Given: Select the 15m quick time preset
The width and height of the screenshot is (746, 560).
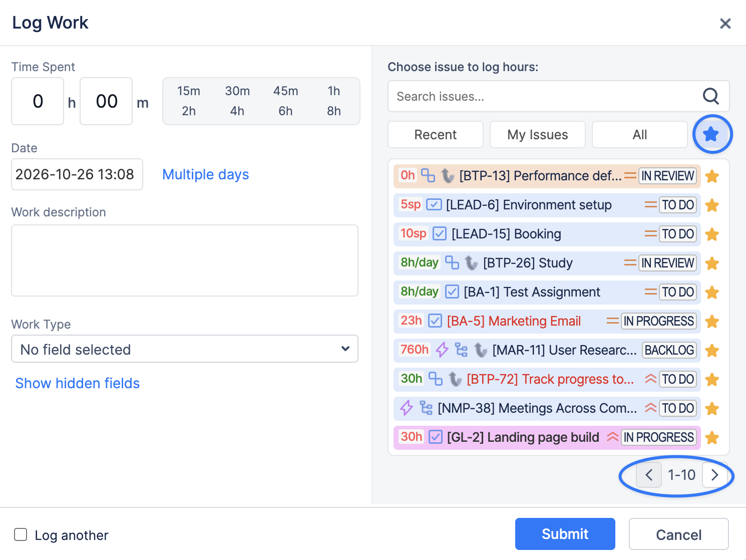Looking at the screenshot, I should [189, 91].
